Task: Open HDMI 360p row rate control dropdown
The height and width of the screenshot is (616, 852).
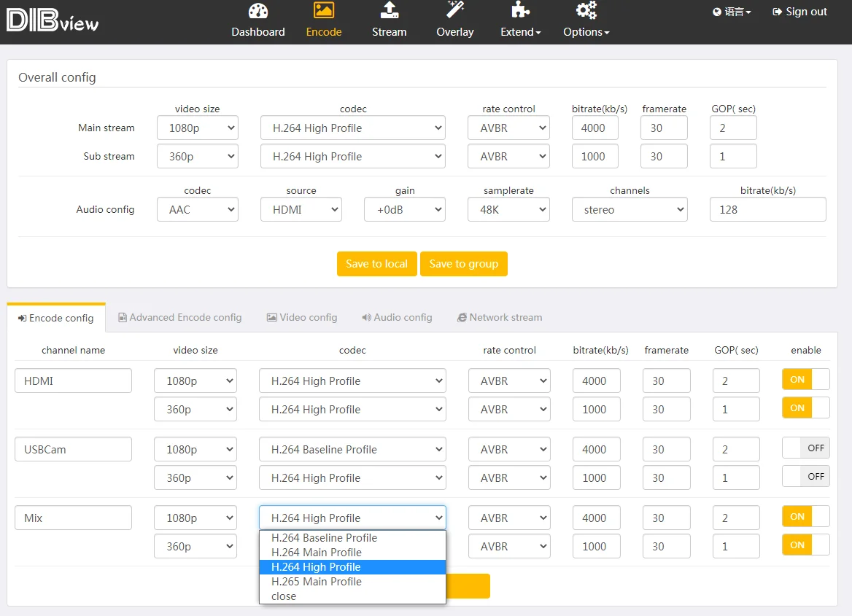Action: point(509,410)
